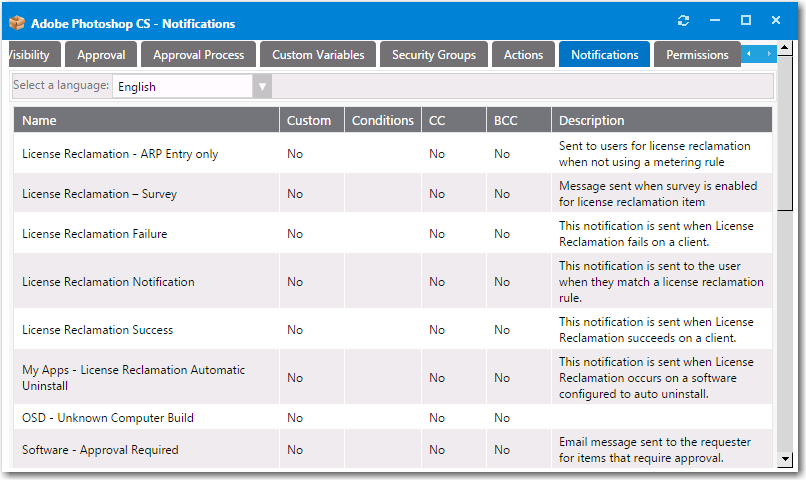Open the Permissions tab
Image resolution: width=806 pixels, height=480 pixels.
[697, 55]
